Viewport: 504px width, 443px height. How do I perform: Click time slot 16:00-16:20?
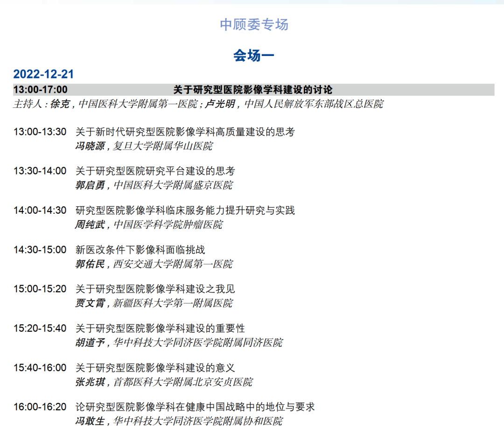[x=40, y=407]
